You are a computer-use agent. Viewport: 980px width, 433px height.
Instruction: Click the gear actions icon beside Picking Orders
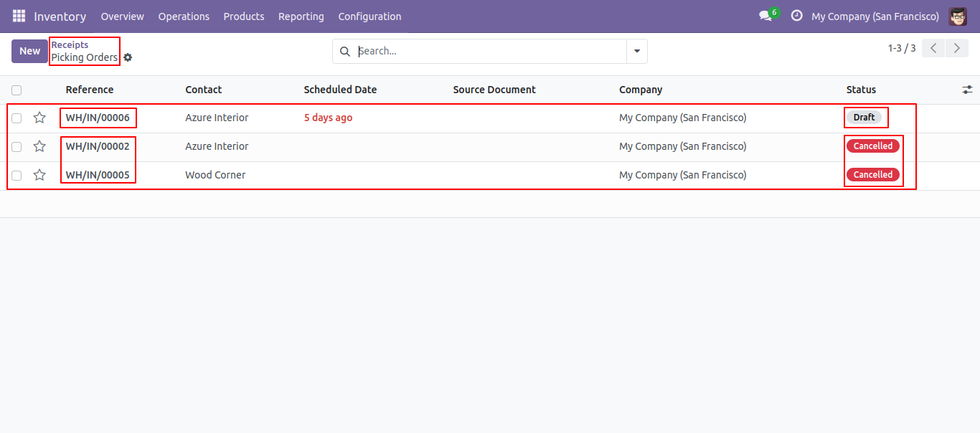pyautogui.click(x=128, y=57)
